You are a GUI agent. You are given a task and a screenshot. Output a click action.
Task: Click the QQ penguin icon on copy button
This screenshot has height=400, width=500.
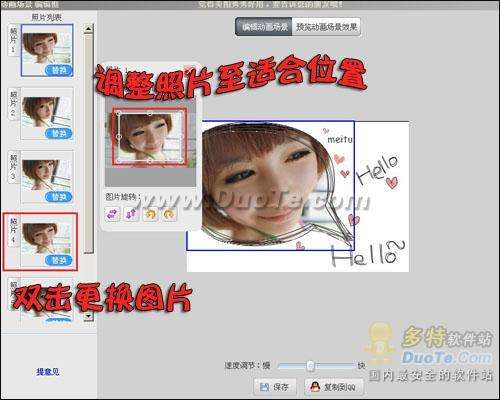pos(315,387)
